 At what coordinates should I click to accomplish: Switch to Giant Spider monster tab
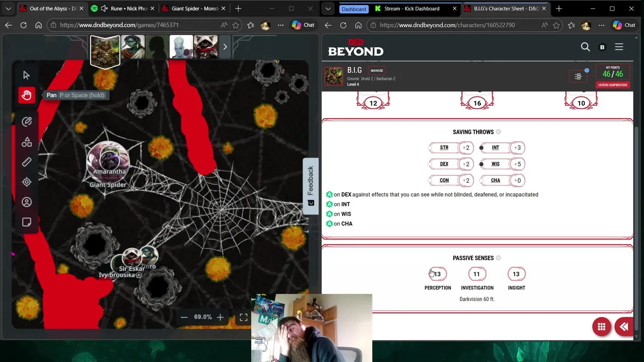pyautogui.click(x=194, y=9)
